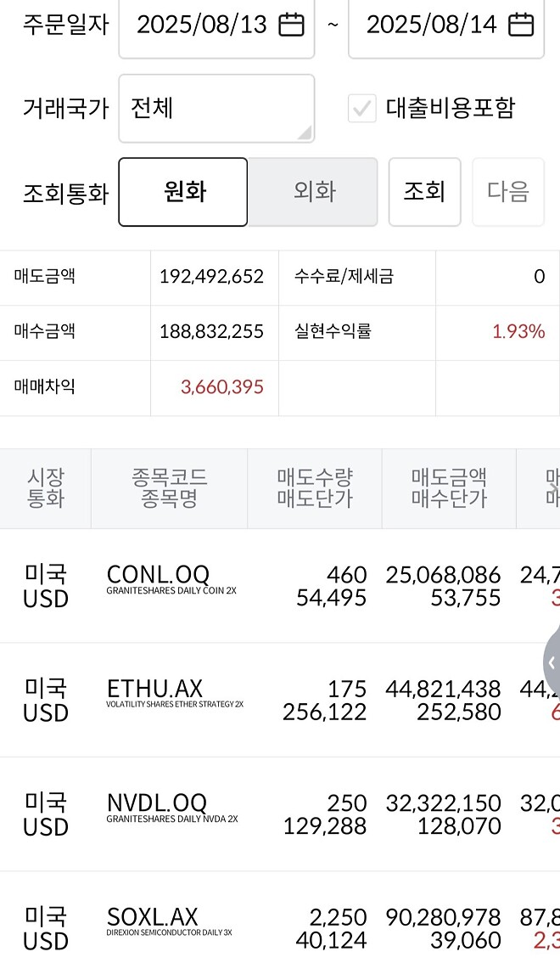This screenshot has height=963, width=560.
Task: Click the 종목코드 종목명 column header
Action: point(169,487)
